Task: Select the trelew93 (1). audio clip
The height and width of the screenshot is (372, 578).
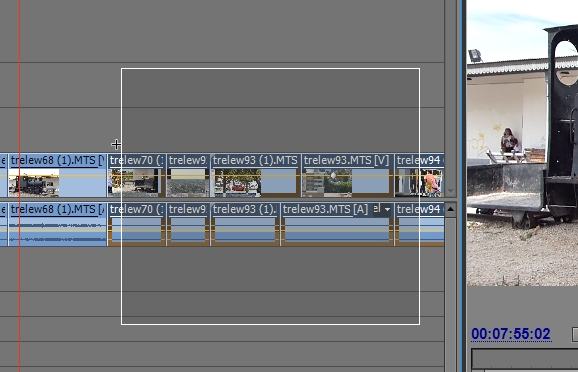Action: click(245, 224)
